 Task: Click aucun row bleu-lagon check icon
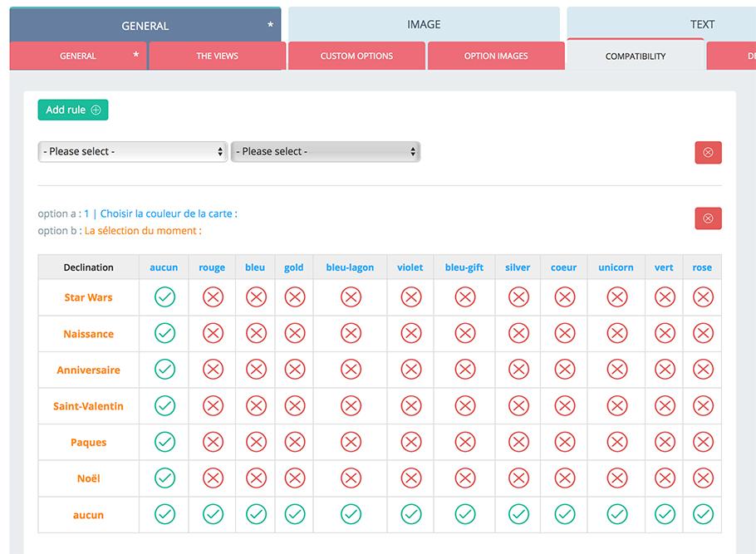pos(351,514)
